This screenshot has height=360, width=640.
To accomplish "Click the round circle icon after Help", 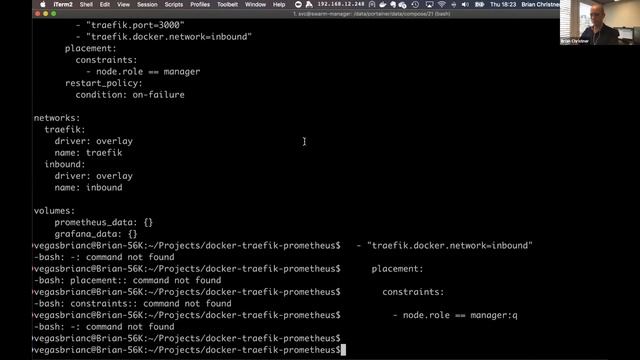I will [x=298, y=4].
